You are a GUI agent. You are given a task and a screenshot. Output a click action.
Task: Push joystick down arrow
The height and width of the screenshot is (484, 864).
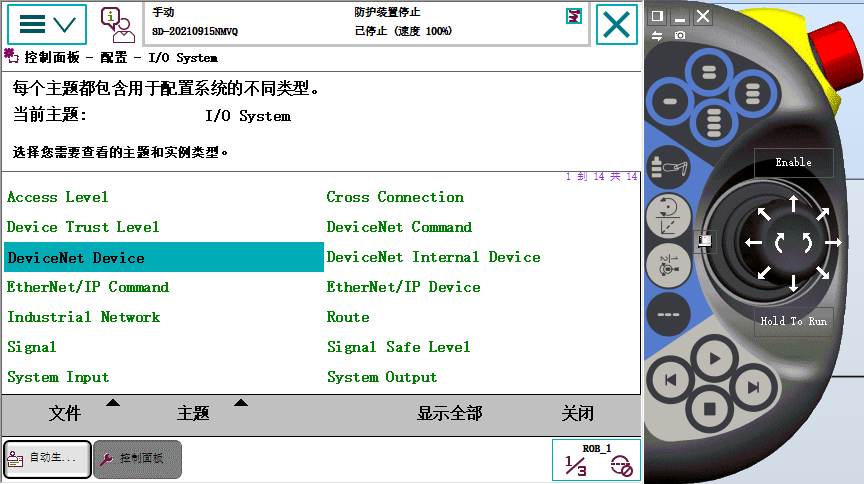click(x=793, y=283)
